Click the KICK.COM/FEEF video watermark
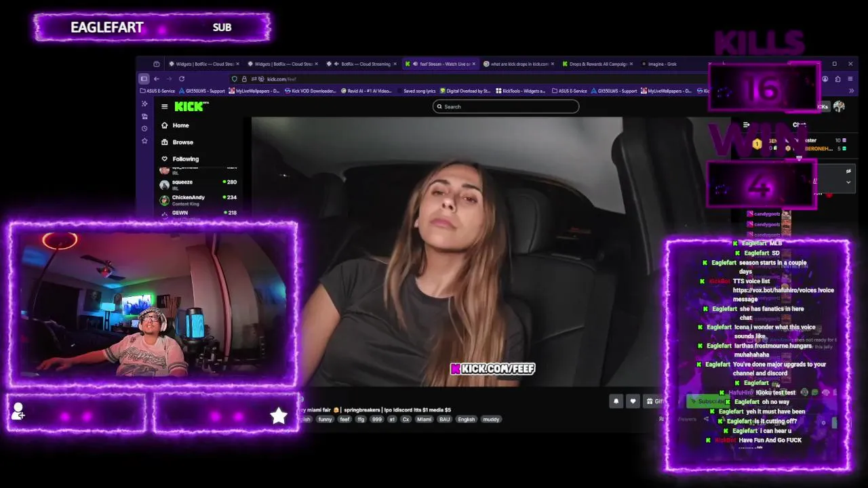The image size is (868, 488). [x=493, y=369]
